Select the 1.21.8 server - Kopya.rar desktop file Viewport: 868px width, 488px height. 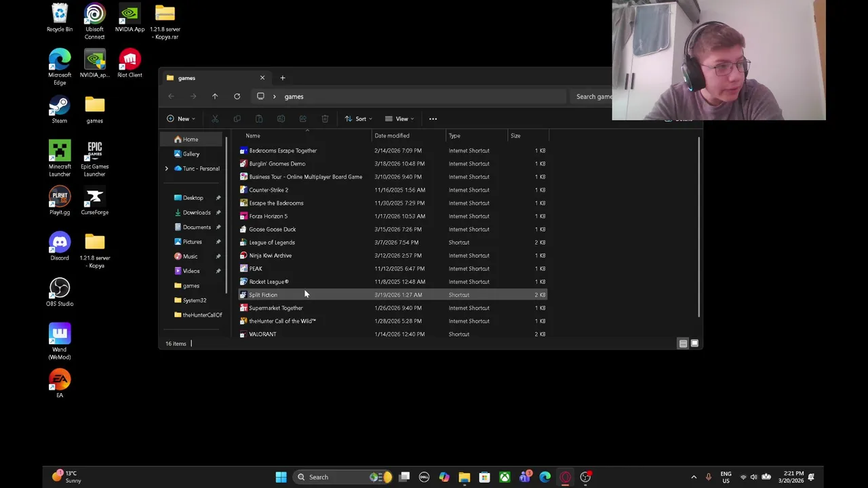tap(165, 22)
